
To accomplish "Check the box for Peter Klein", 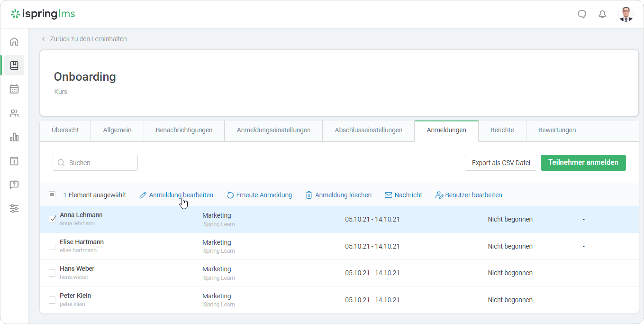I will point(52,300).
